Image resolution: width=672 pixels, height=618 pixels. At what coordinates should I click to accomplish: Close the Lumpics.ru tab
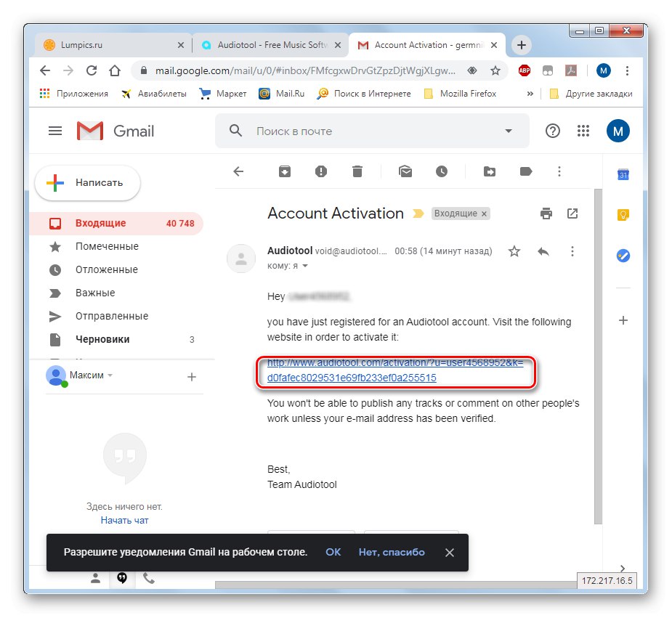(x=181, y=45)
